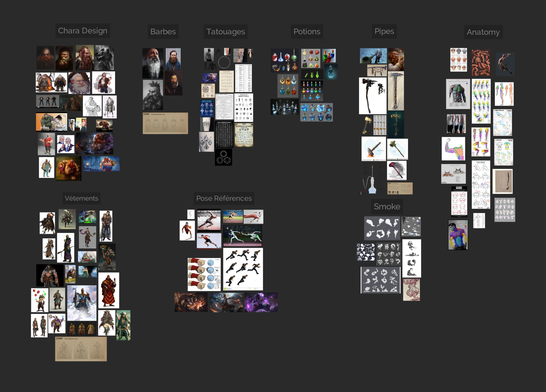Viewport: 546px width, 392px height.
Task: Select the Chara Design title label
Action: [x=83, y=31]
